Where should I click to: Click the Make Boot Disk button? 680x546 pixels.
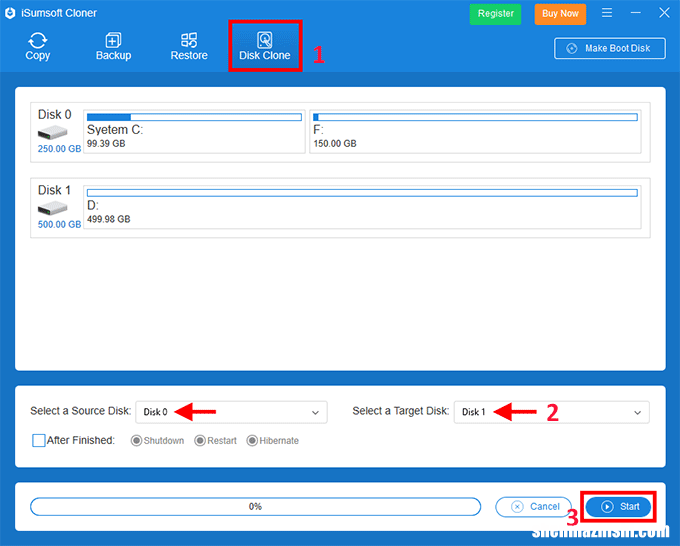tap(610, 48)
